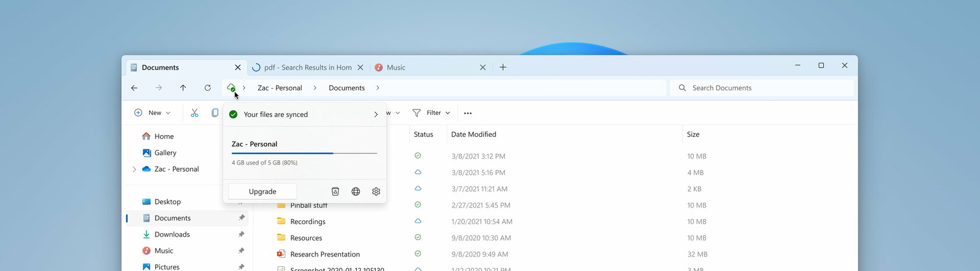Open the Filter dropdown
980x271 pixels.
[431, 112]
